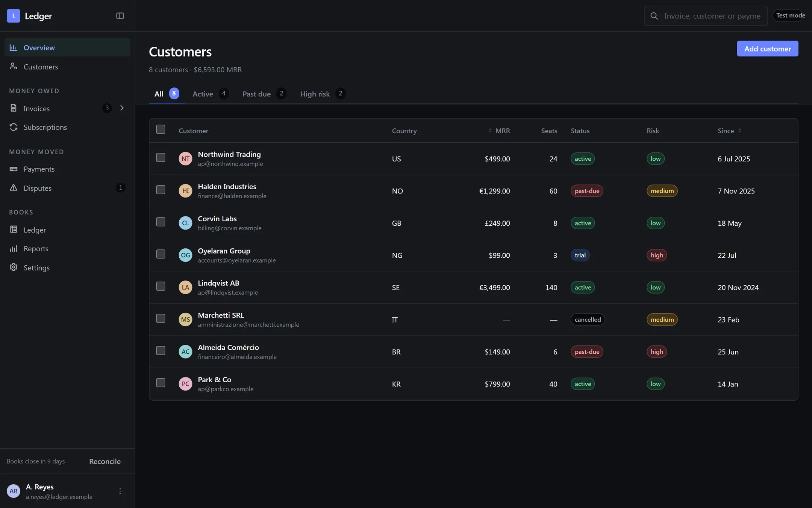Click ap@northwind.example email
The width and height of the screenshot is (812, 508).
tap(230, 164)
